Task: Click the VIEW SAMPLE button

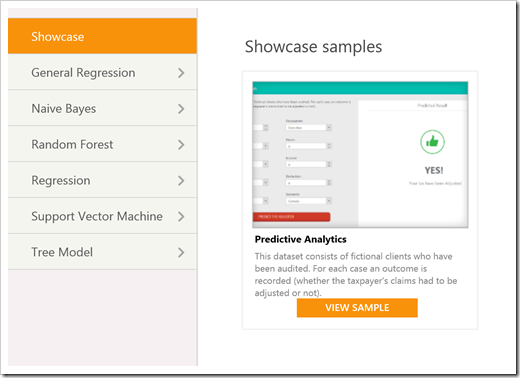Action: pyautogui.click(x=357, y=308)
